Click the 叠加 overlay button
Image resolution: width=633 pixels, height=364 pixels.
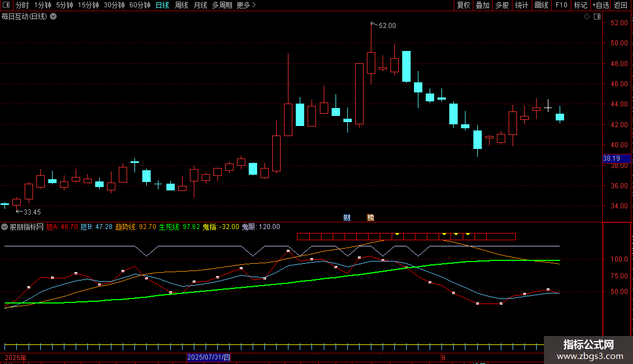click(x=483, y=5)
